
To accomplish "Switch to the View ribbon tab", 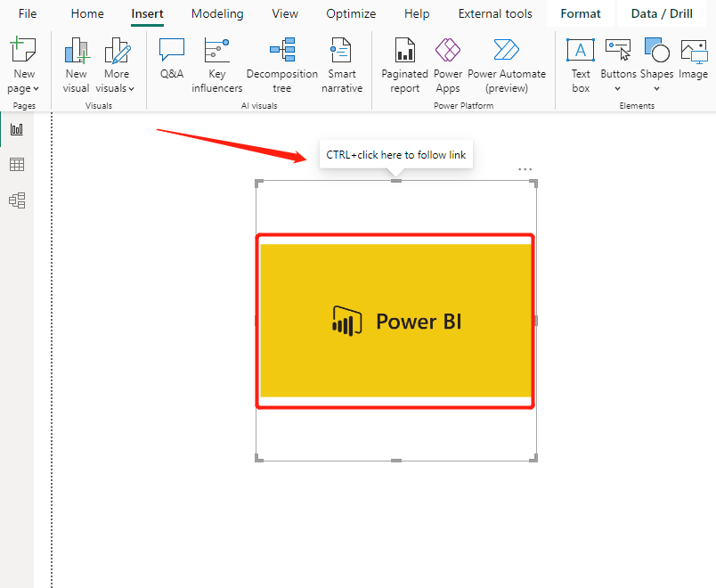I will [x=285, y=13].
